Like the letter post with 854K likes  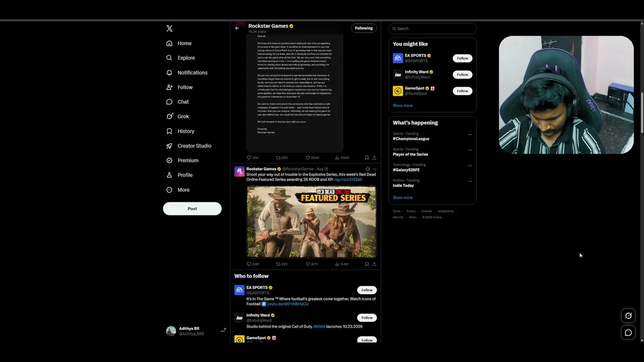click(x=312, y=158)
